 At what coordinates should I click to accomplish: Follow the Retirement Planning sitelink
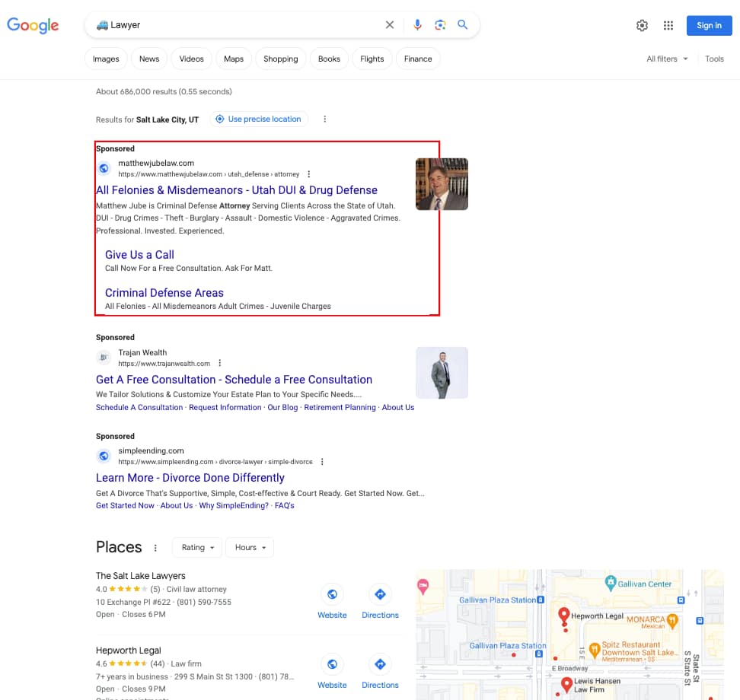[340, 408]
